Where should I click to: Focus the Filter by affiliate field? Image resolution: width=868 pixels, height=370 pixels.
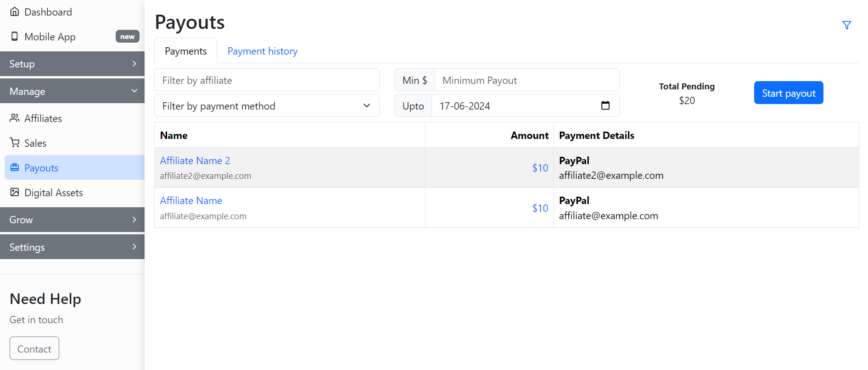267,80
